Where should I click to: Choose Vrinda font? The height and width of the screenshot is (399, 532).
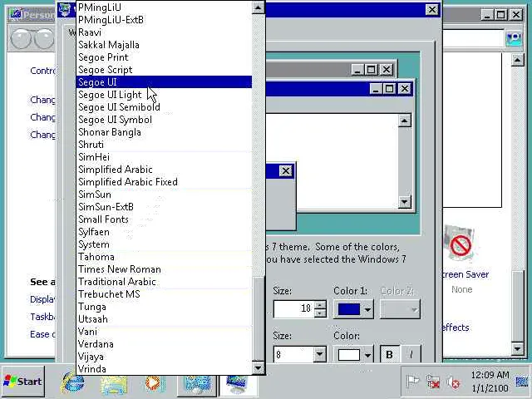(165, 369)
